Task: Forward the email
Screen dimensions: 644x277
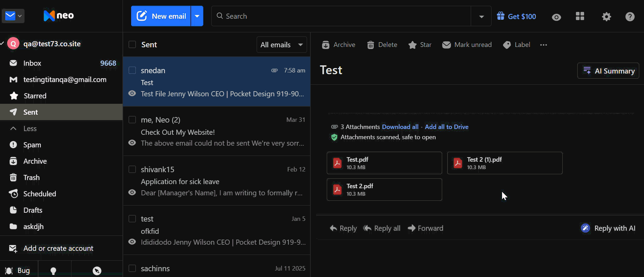Action: 425,228
